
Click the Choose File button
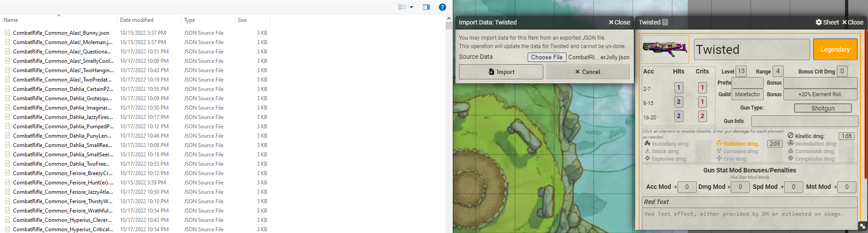547,57
